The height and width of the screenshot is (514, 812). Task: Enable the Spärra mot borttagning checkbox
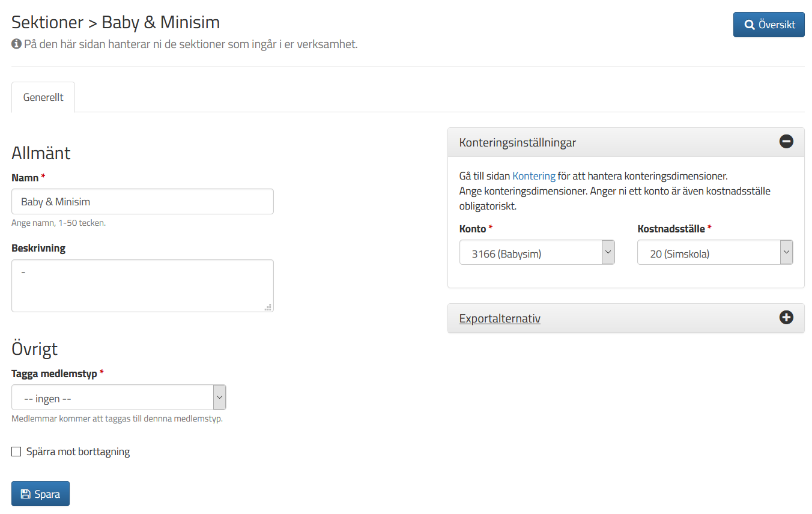coord(16,452)
